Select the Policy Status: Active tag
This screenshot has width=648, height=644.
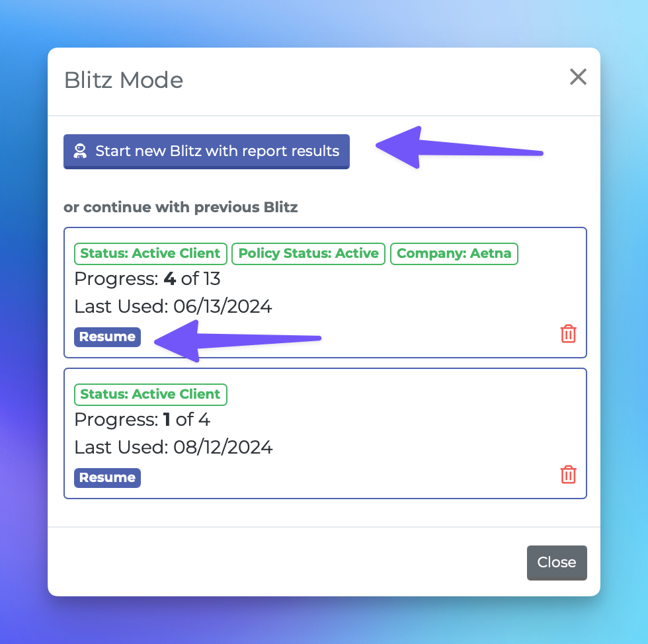pos(309,253)
